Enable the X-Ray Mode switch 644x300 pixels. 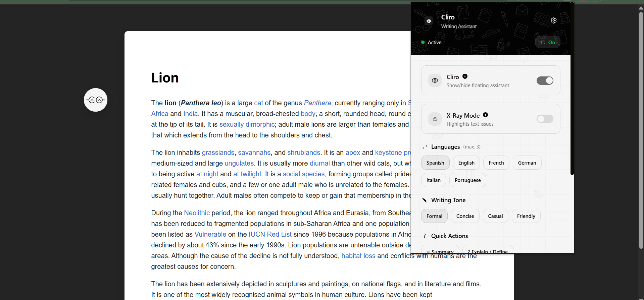(545, 119)
